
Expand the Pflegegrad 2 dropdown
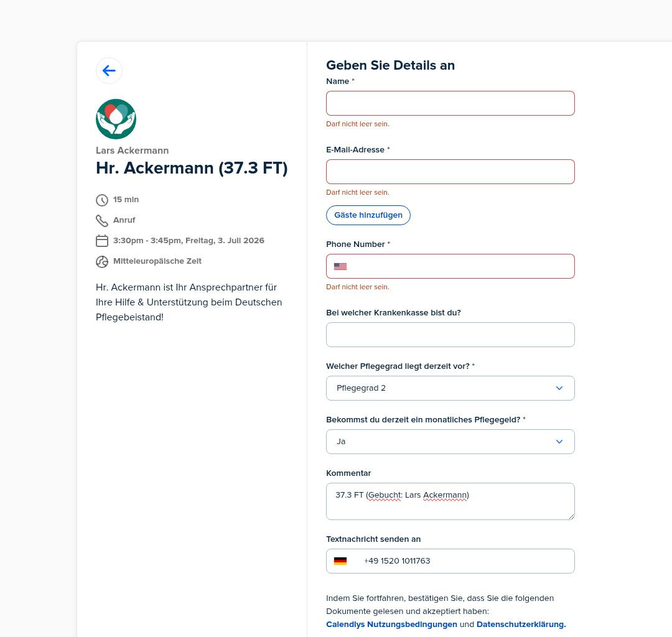click(450, 388)
